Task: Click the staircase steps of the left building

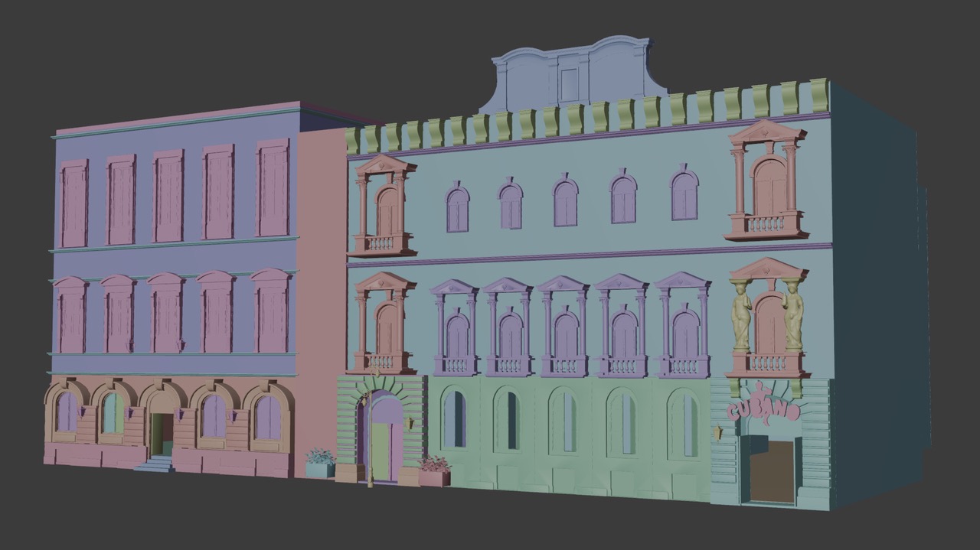Action: 160,463
